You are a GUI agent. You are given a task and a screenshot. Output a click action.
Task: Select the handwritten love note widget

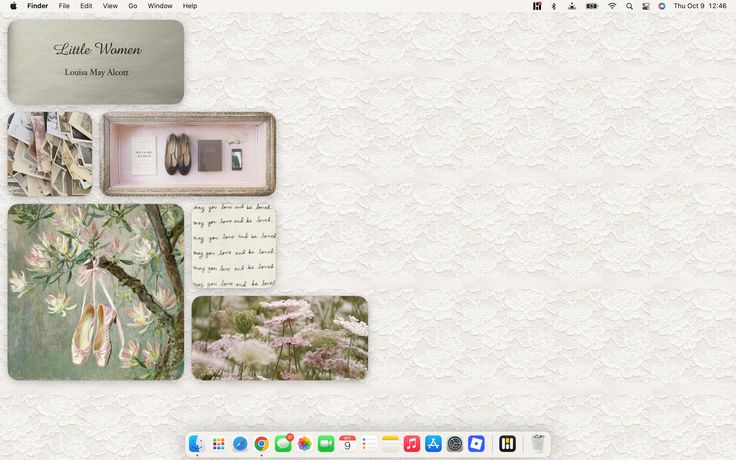pyautogui.click(x=234, y=245)
